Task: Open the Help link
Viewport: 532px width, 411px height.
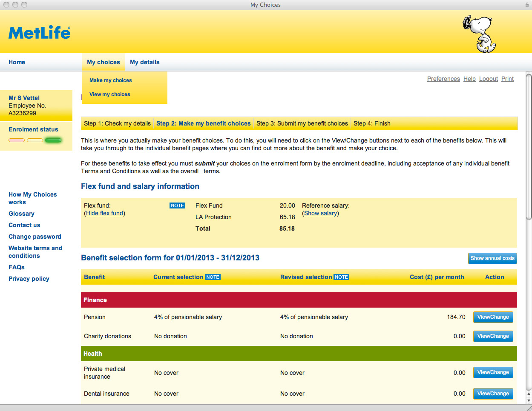Action: (469, 79)
